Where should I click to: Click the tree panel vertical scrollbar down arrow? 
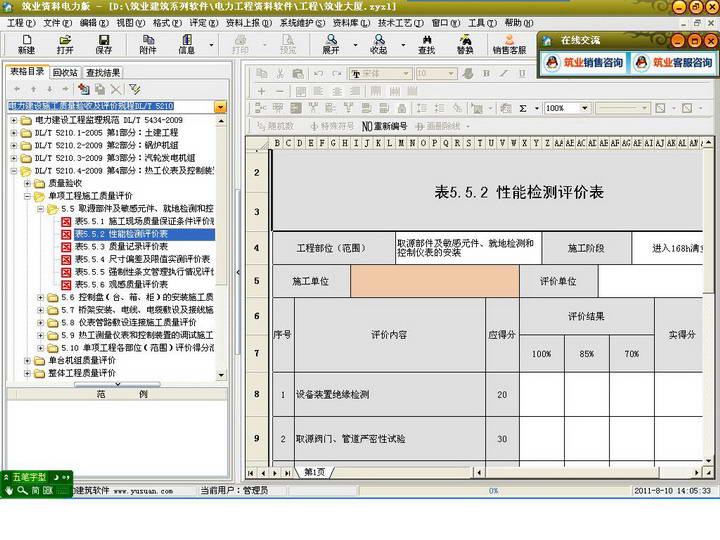tap(221, 375)
